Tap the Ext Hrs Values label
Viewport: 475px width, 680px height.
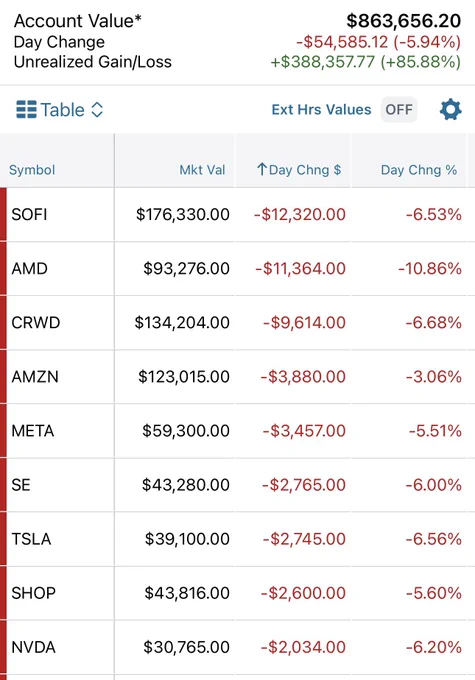(x=321, y=110)
